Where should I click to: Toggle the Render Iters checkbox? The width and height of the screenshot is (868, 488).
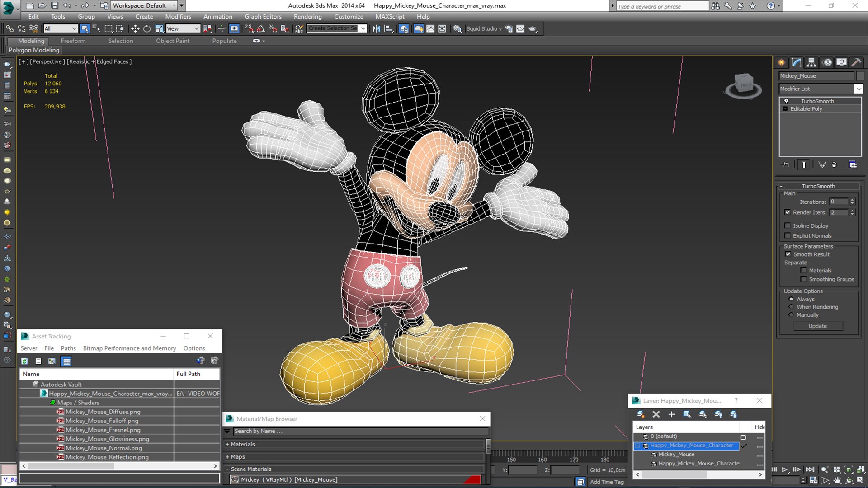[788, 212]
